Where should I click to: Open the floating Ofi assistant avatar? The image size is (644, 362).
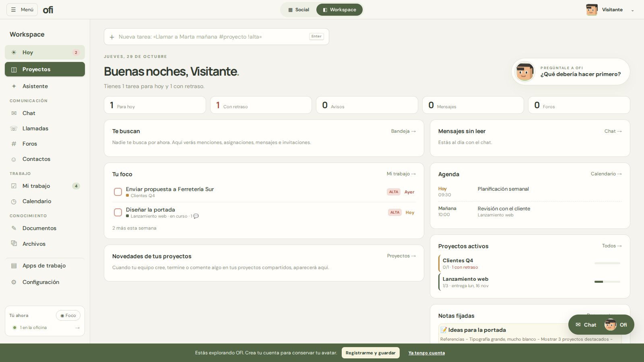pos(611,325)
